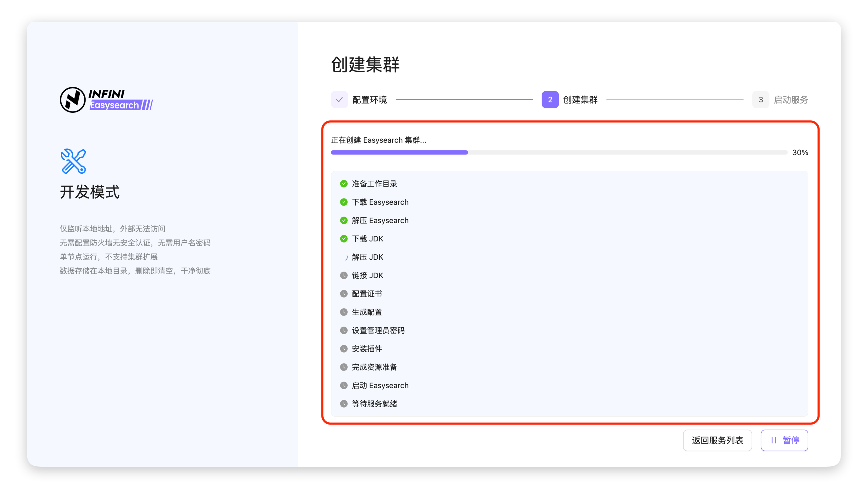
Task: Click the green check beside 下载 JDK
Action: [x=344, y=239]
